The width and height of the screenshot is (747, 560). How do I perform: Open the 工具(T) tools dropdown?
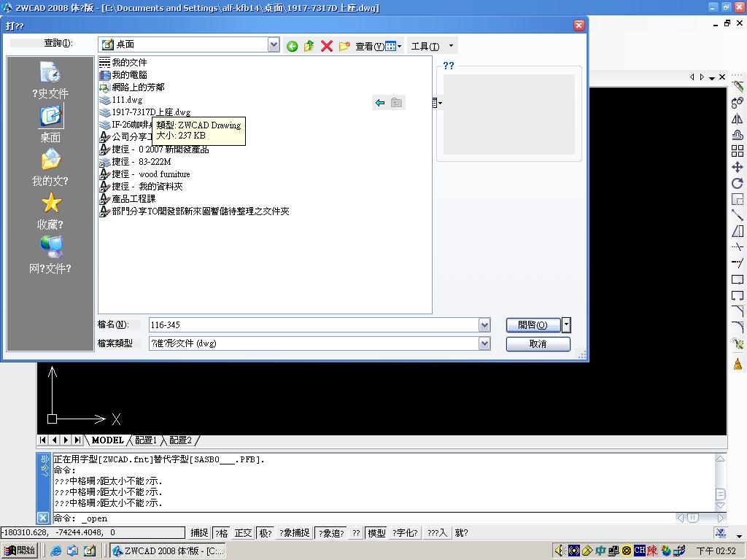tap(432, 46)
